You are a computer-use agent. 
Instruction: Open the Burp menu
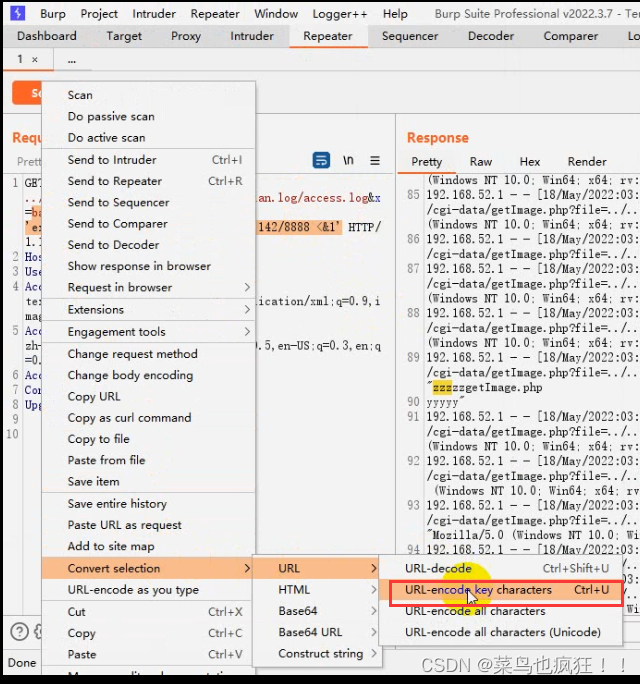coord(53,14)
